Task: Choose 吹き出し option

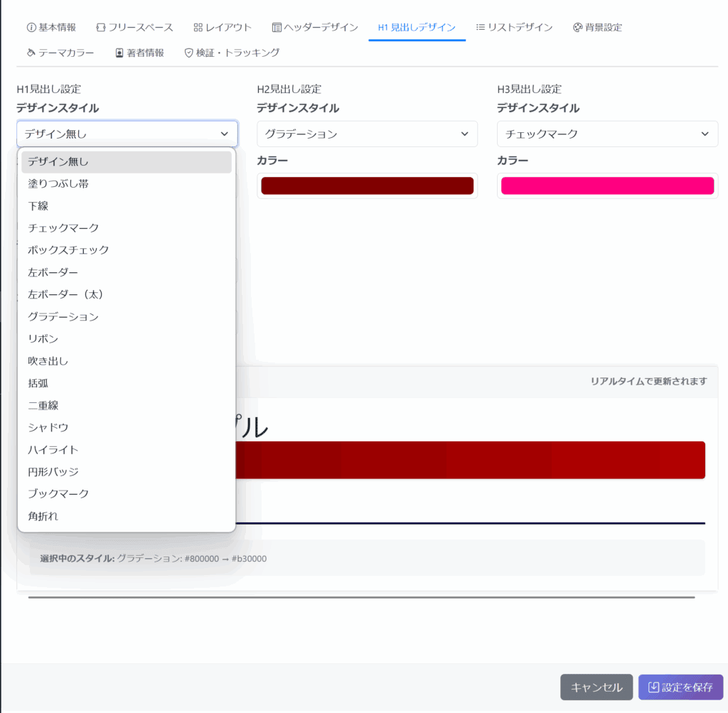Action: coord(127,361)
